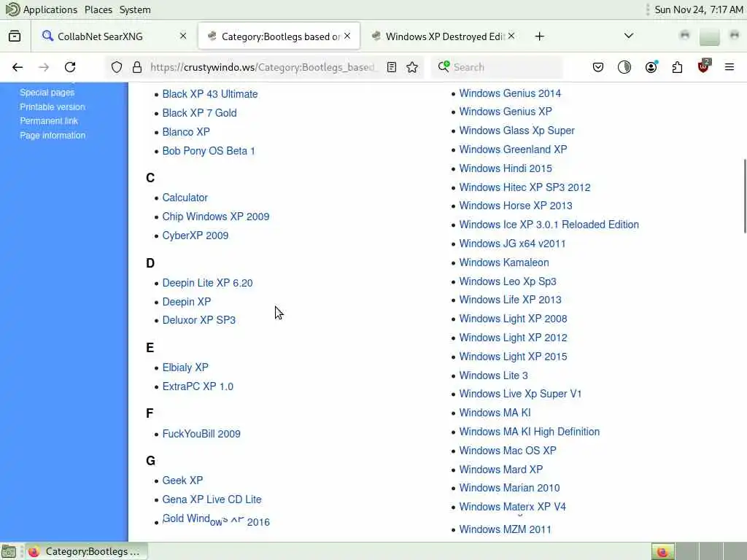Switch to Windows XP Destroyed Edition tab
This screenshot has width=747, height=560.
(x=444, y=36)
